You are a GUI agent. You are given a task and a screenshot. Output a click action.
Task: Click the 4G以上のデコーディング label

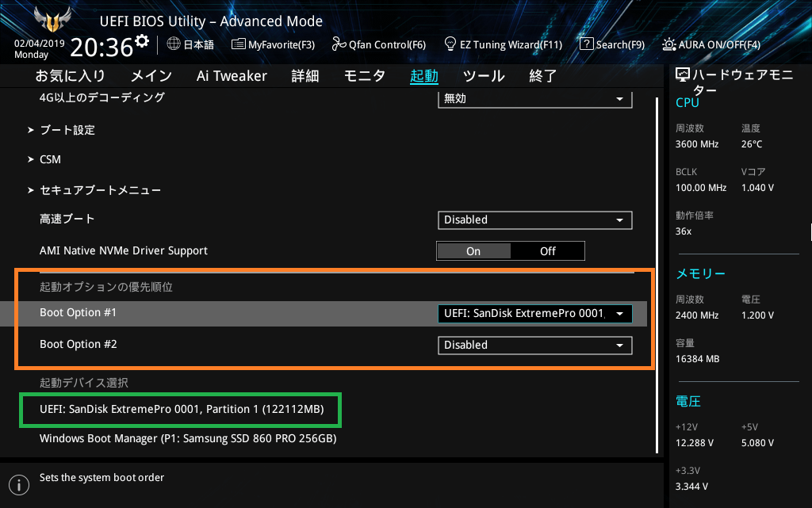[x=102, y=97]
